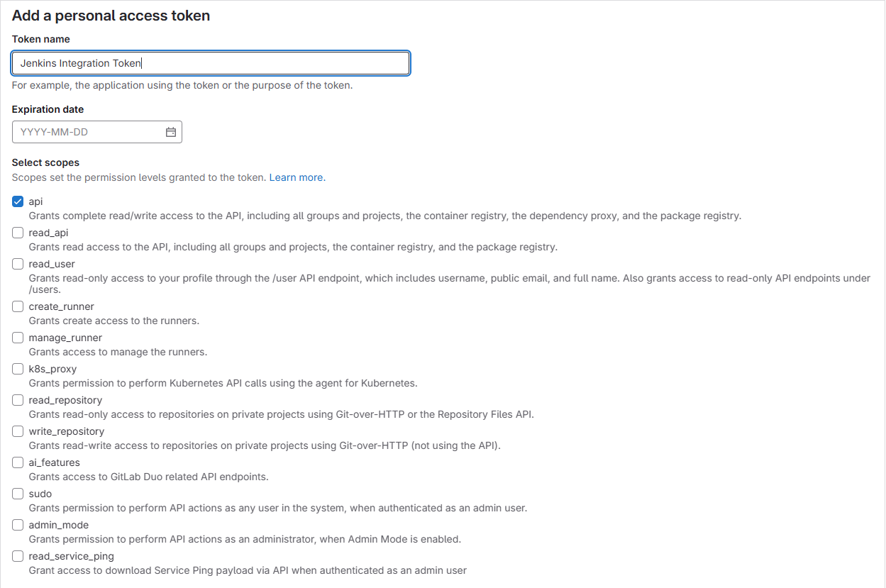Click the 'Add a personal access token' heading

click(111, 15)
